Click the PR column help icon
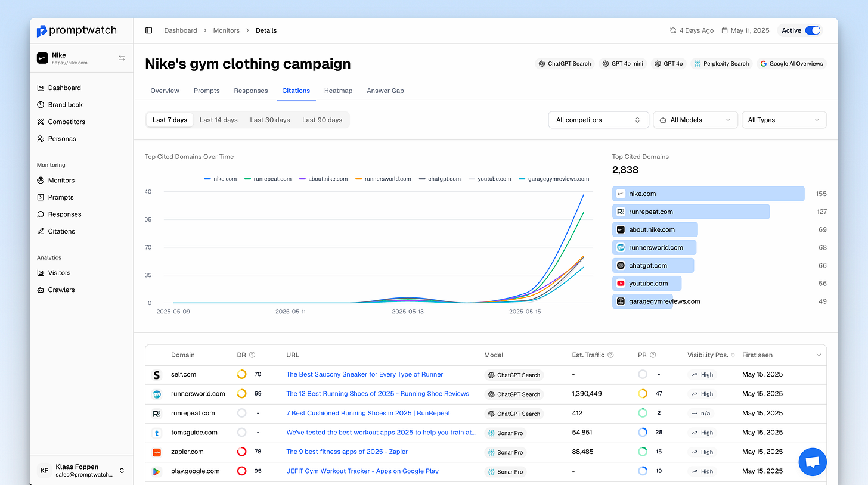 [x=653, y=355]
